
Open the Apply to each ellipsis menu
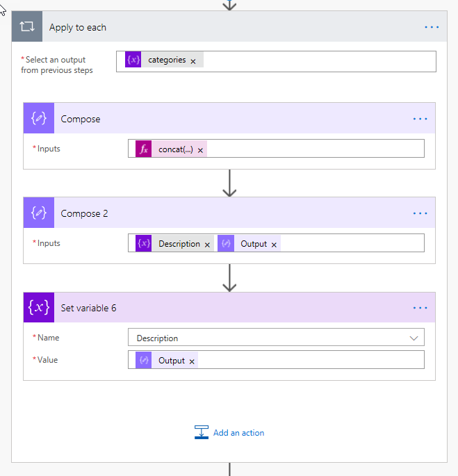point(432,27)
